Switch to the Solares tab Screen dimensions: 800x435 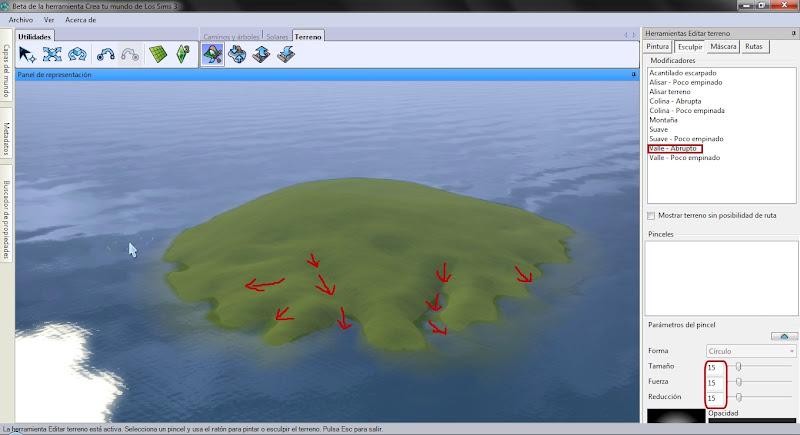tap(277, 37)
